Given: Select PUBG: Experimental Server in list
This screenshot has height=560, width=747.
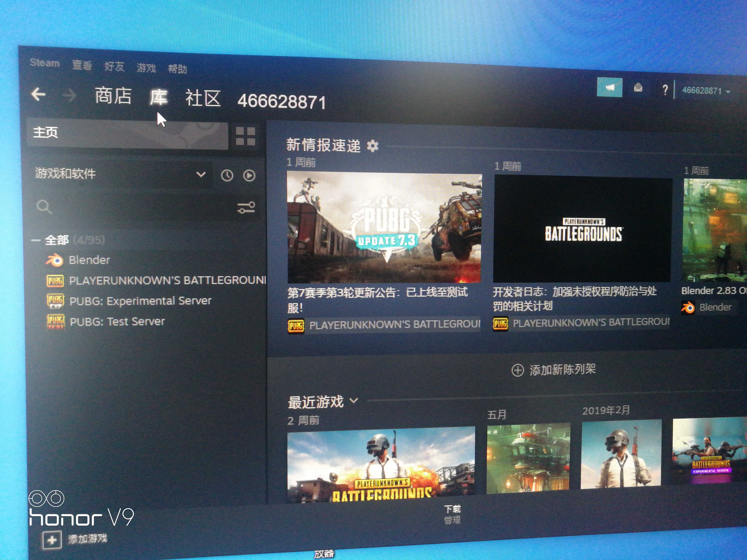Looking at the screenshot, I should 140,301.
